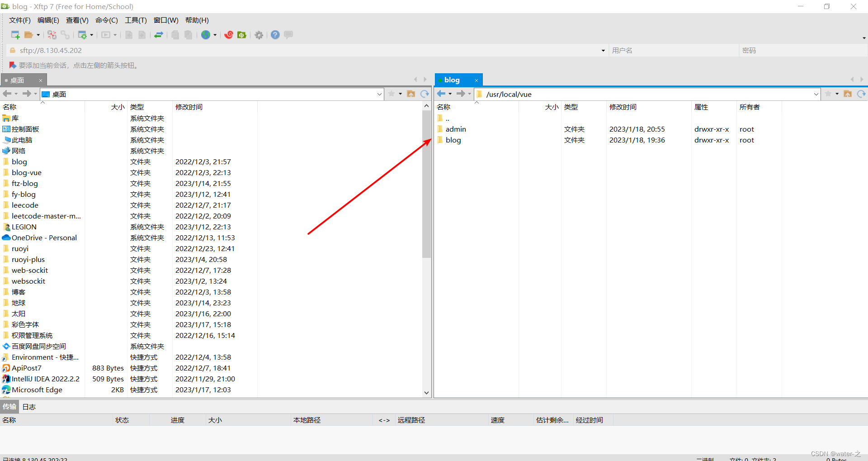Go back in the remote pane
868x461 pixels.
click(441, 94)
